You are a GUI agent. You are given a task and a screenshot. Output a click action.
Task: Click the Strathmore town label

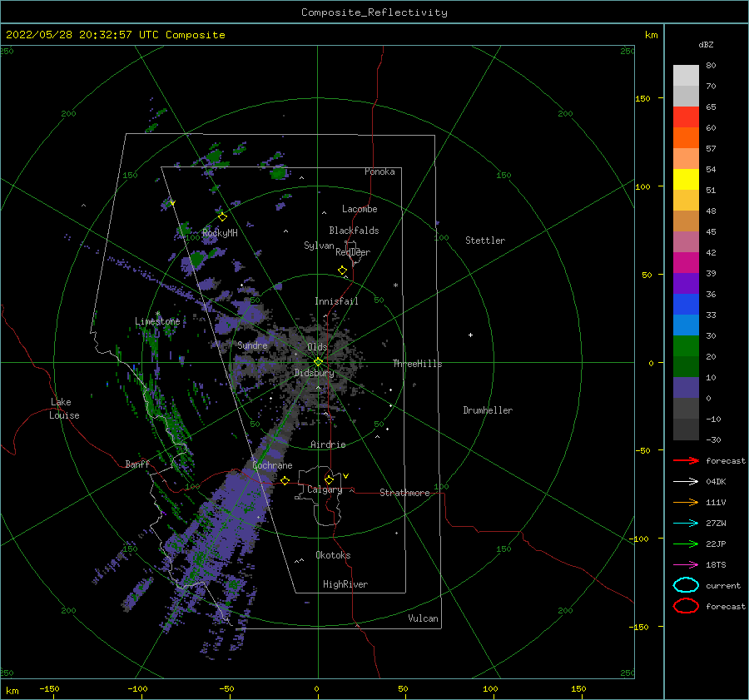click(x=404, y=493)
